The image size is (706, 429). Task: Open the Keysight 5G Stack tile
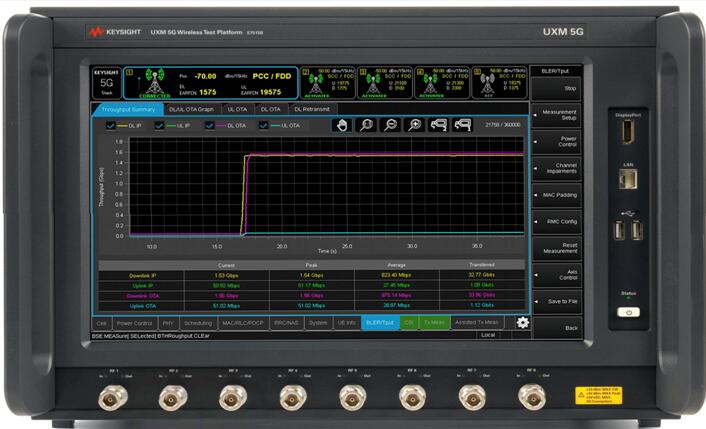click(x=107, y=82)
